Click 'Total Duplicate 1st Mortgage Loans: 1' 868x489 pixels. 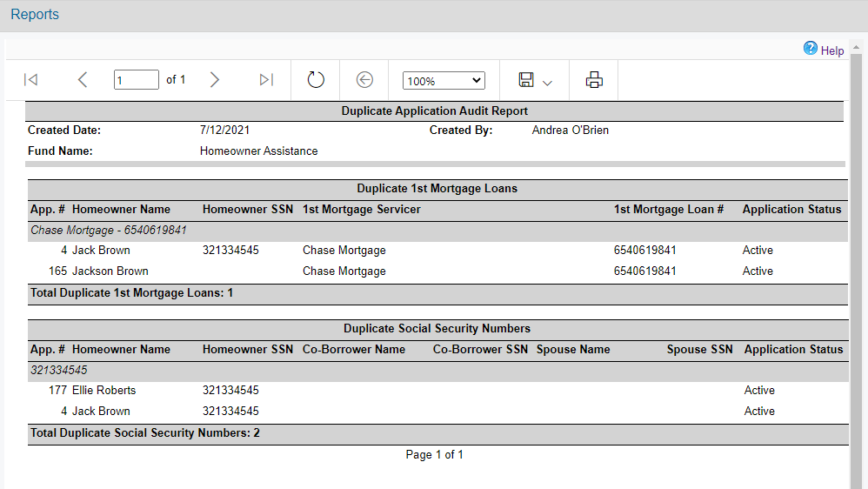(x=131, y=293)
